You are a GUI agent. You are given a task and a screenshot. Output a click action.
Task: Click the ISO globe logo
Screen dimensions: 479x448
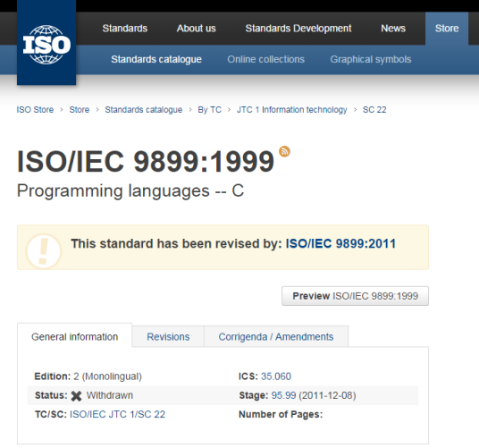pos(46,45)
